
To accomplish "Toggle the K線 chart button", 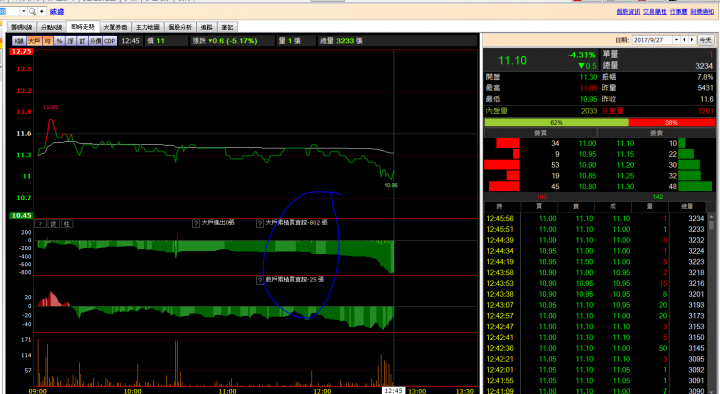I will (19, 41).
